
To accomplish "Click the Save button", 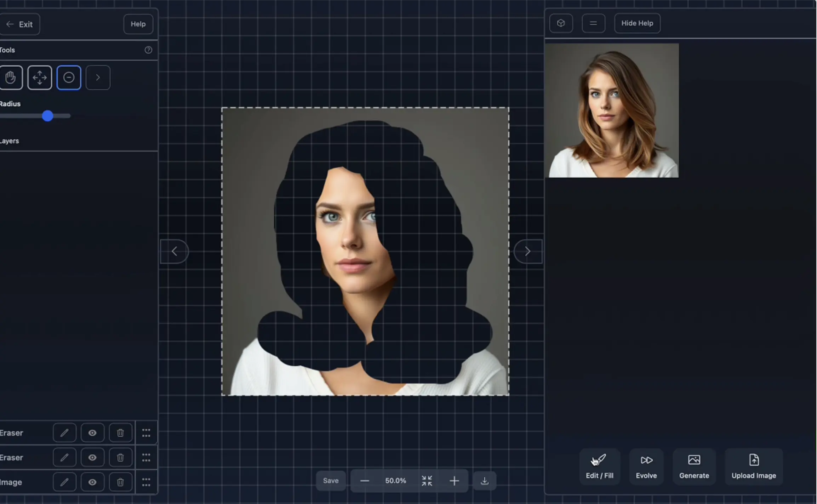I will point(330,480).
